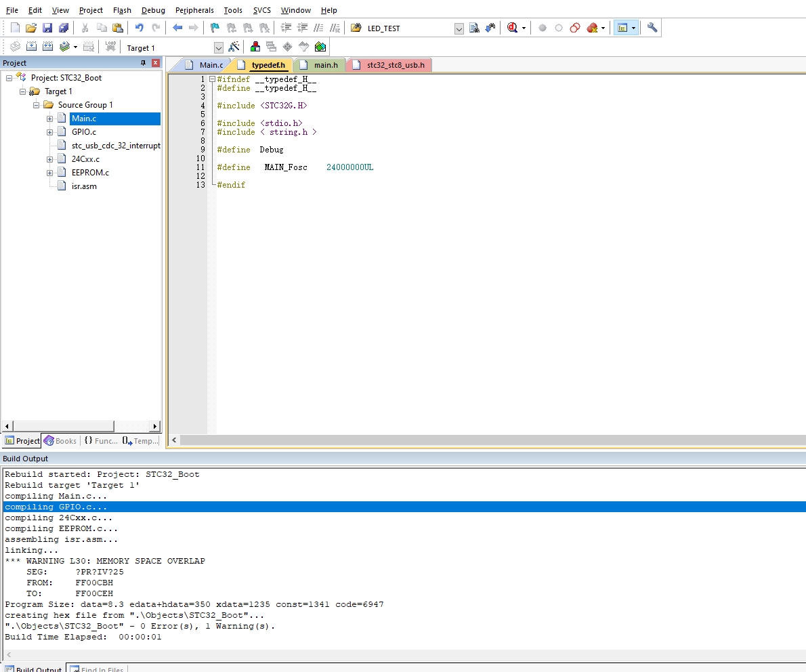Expand the Main.c tree node
806x672 pixels.
click(x=50, y=119)
